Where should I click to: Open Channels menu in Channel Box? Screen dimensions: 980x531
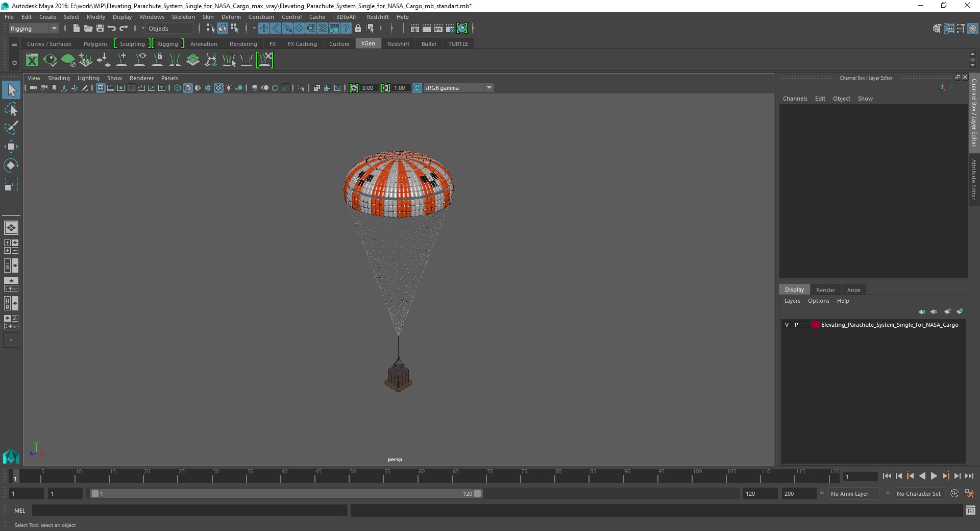point(795,99)
